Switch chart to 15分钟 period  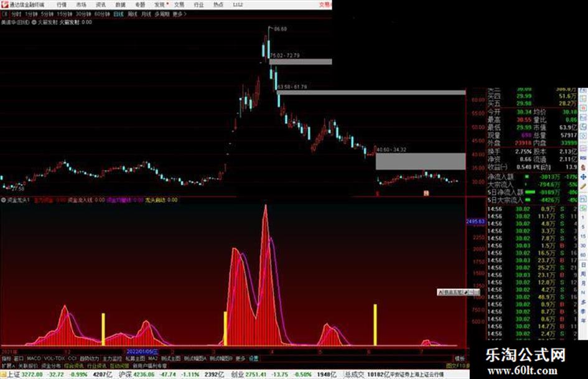point(65,14)
